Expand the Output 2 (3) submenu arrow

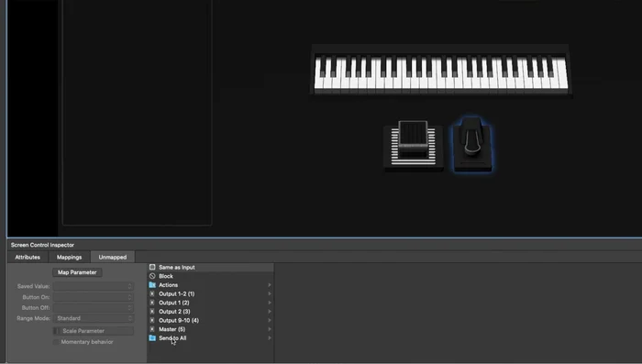point(270,312)
